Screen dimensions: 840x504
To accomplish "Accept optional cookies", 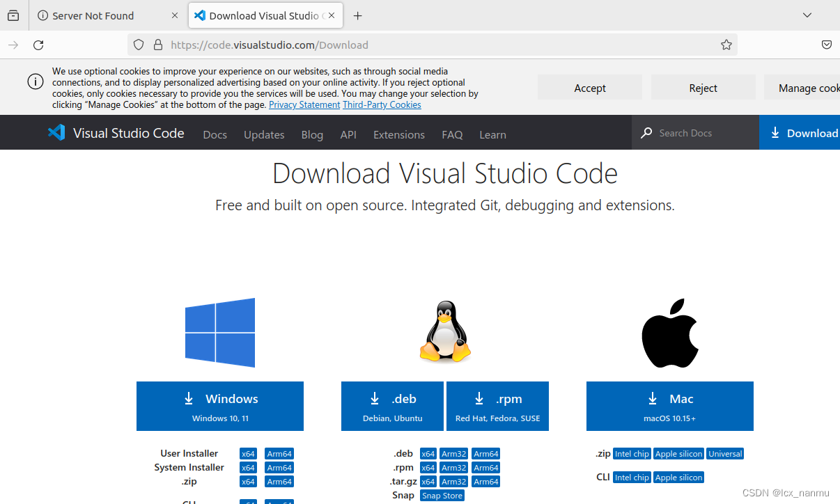I will (x=590, y=88).
